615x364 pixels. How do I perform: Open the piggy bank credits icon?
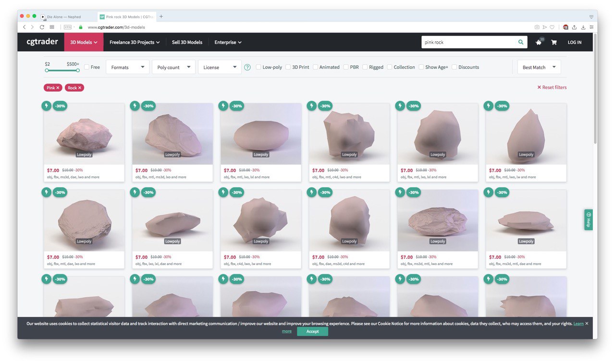pyautogui.click(x=539, y=42)
